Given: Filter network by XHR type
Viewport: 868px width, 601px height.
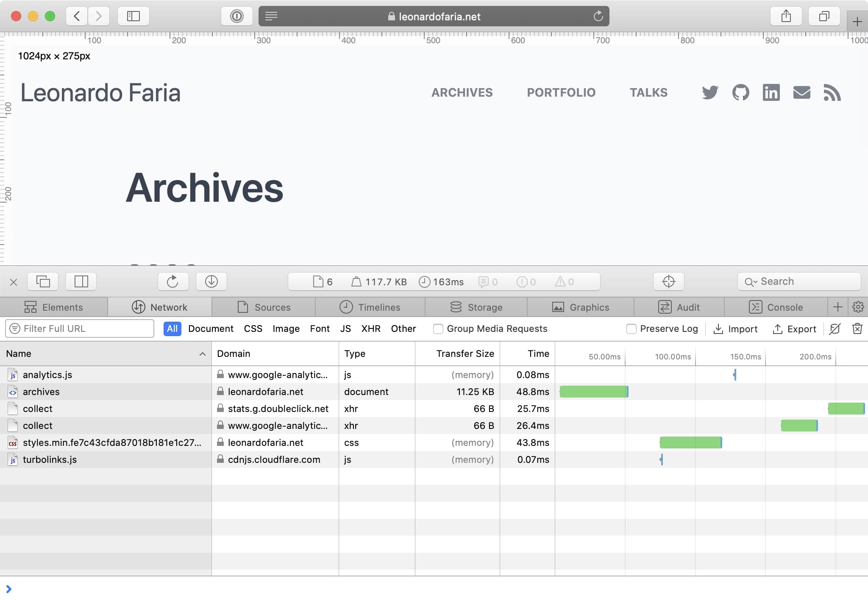Looking at the screenshot, I should click(371, 329).
